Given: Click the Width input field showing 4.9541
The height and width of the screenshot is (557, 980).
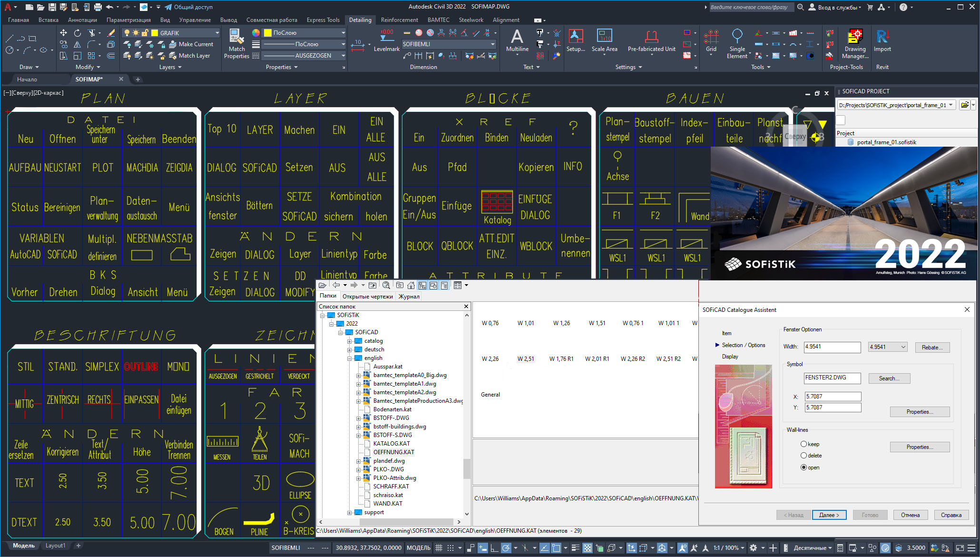Looking at the screenshot, I should (832, 347).
